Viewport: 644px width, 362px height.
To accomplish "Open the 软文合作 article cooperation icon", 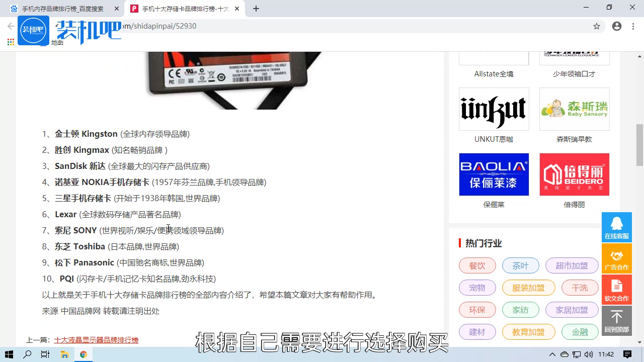I will click(616, 290).
